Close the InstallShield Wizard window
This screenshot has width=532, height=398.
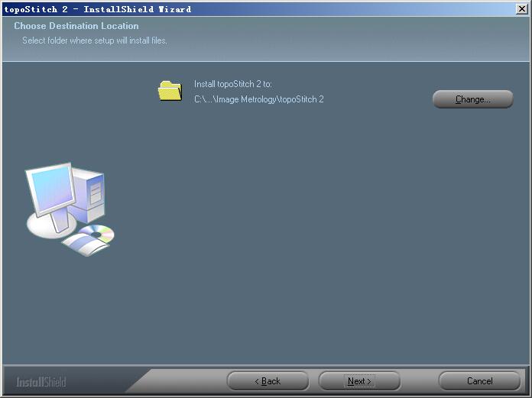tap(521, 9)
